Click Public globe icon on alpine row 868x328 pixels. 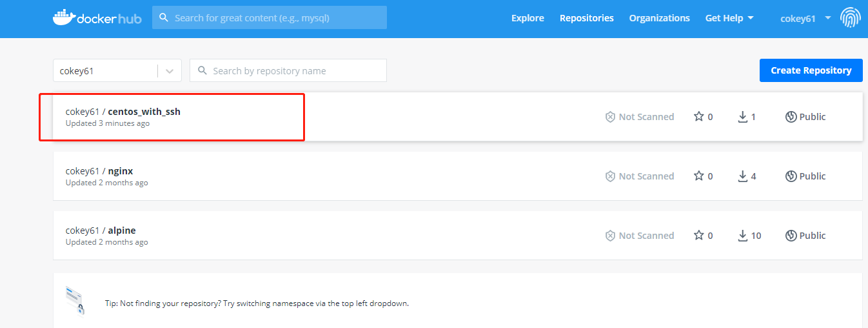click(791, 236)
